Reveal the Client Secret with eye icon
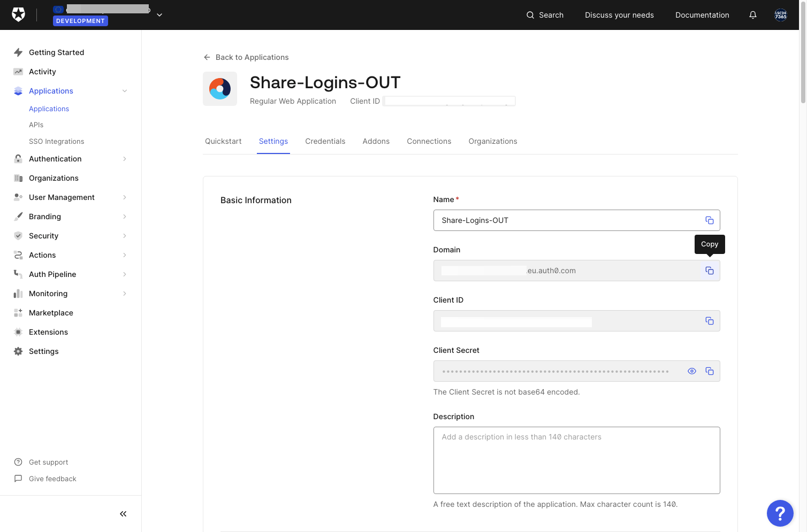 click(x=692, y=371)
